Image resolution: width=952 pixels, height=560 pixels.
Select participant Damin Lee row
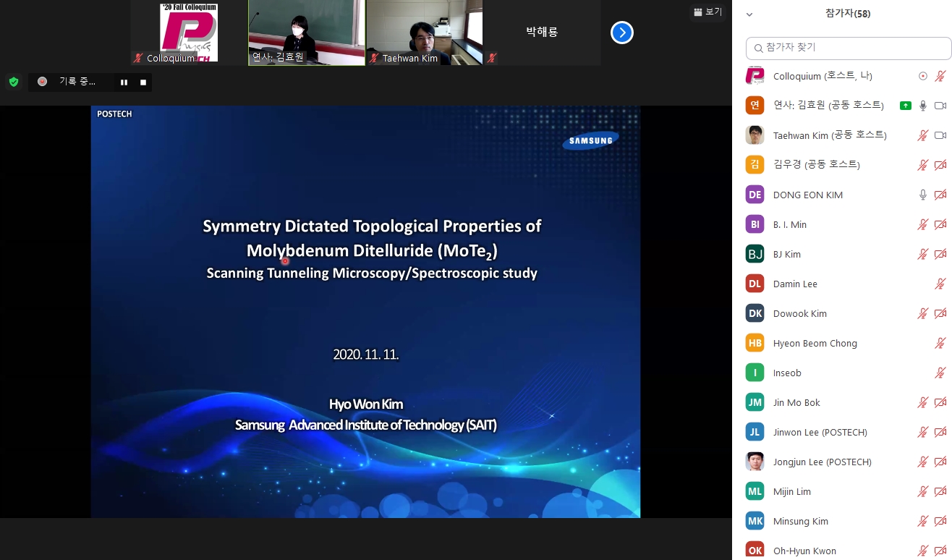click(843, 284)
